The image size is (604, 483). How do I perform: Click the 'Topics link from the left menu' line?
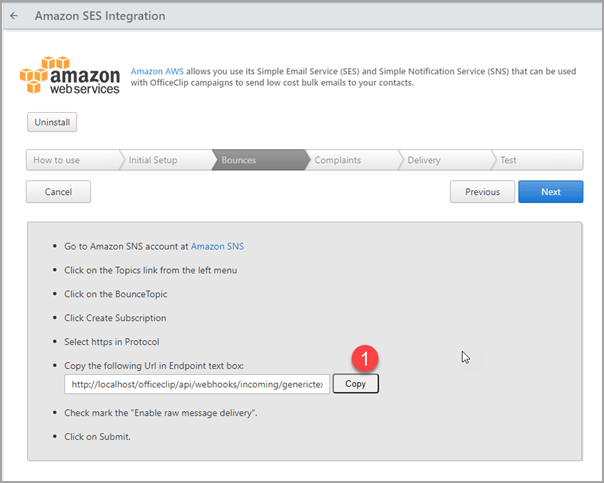[151, 270]
